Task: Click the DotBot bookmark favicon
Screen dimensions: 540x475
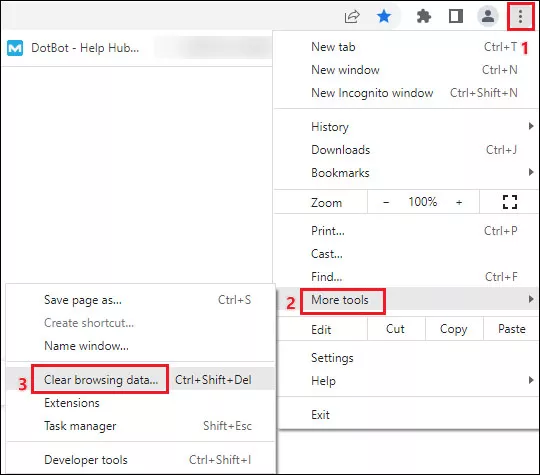Action: click(x=15, y=48)
